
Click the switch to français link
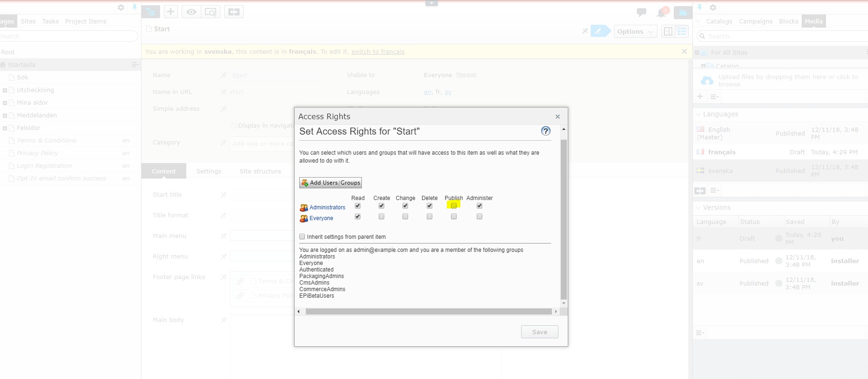click(x=378, y=52)
